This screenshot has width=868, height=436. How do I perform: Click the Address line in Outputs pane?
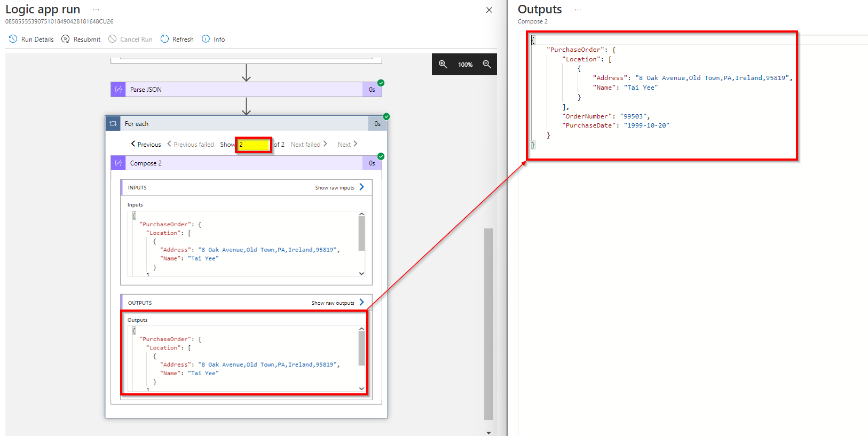(692, 78)
